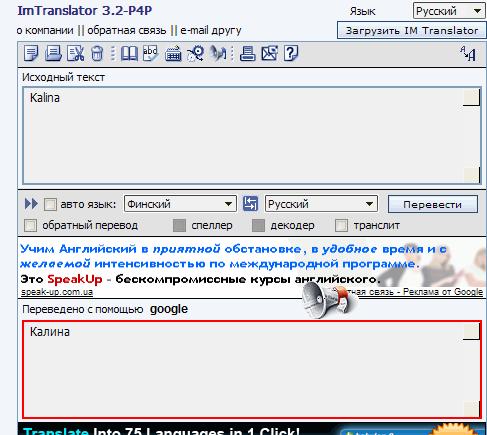Click the ImTranslator 3.2-P4P title
This screenshot has width=487, height=435.
85,10
